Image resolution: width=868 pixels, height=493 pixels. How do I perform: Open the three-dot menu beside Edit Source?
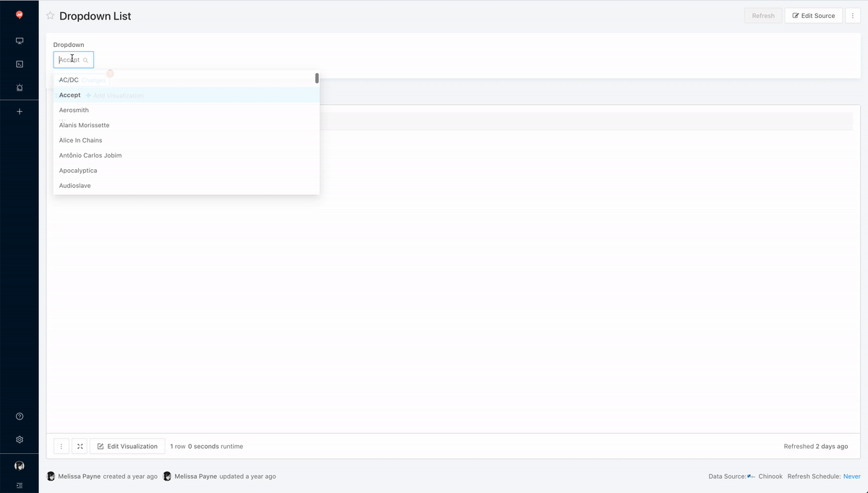[x=853, y=15]
